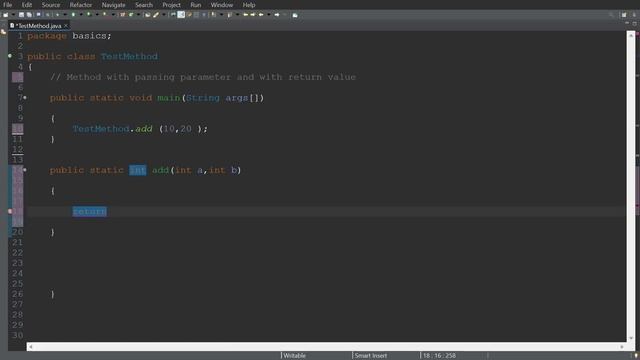Click the Forward navigation arrow
The image size is (640, 360).
[277, 15]
